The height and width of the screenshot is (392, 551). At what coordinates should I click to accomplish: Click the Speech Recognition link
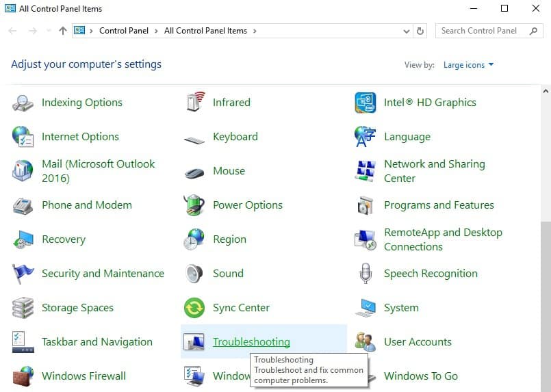(x=431, y=274)
